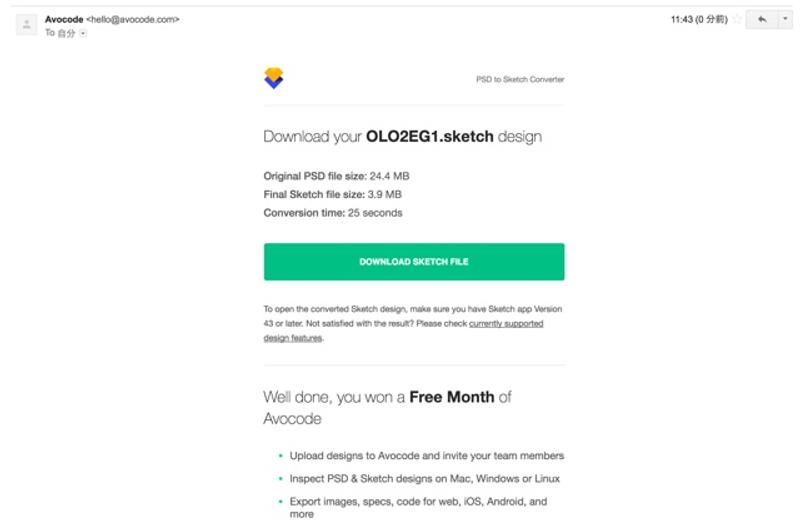Image resolution: width=800 pixels, height=524 pixels.
Task: Click the sender name Avocode
Action: [x=64, y=19]
